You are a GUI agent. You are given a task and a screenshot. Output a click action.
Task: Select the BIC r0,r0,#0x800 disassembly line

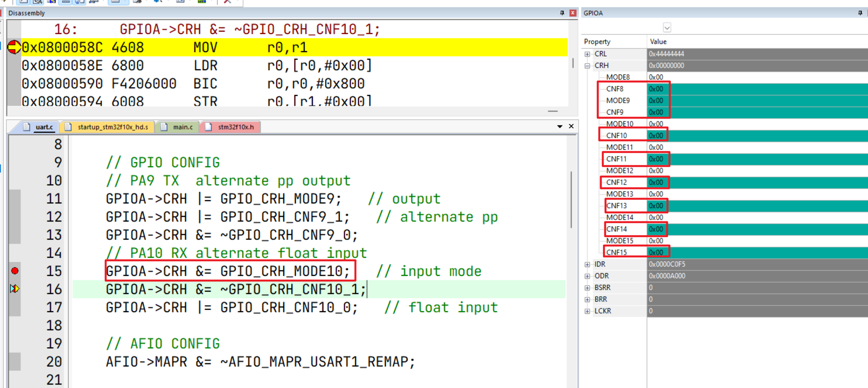pos(294,83)
